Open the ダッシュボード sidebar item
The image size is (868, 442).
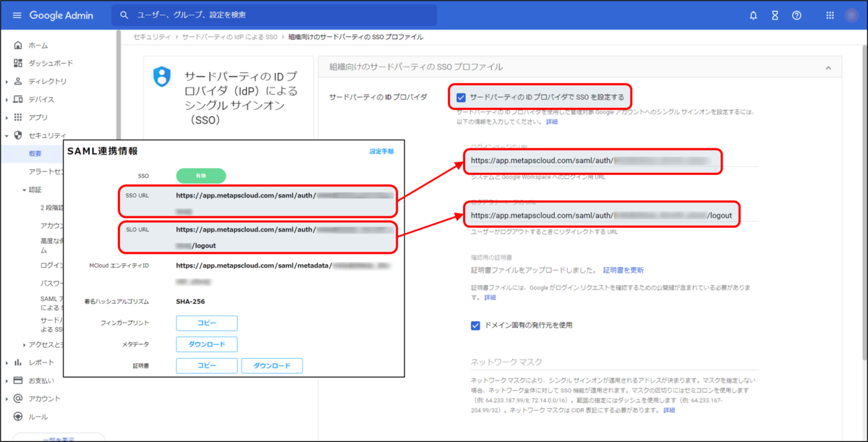coord(51,64)
